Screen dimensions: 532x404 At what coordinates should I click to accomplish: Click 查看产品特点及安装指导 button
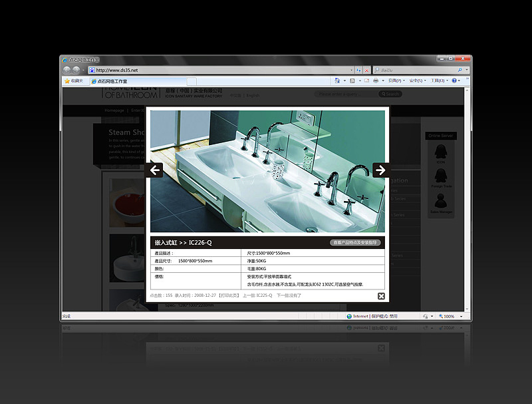[x=355, y=242]
